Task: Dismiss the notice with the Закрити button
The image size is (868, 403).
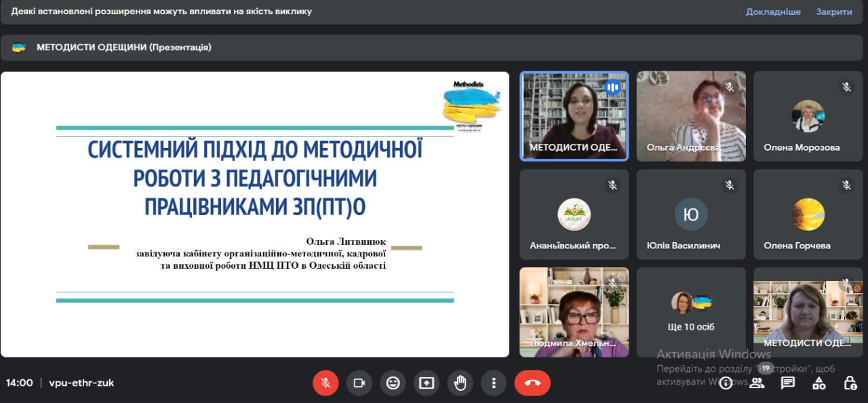Action: (x=833, y=12)
